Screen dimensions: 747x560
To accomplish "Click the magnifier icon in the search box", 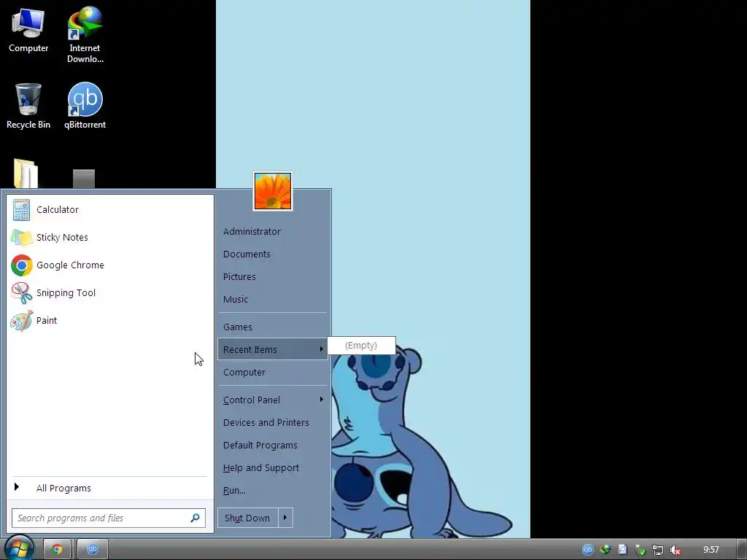I will (195, 518).
